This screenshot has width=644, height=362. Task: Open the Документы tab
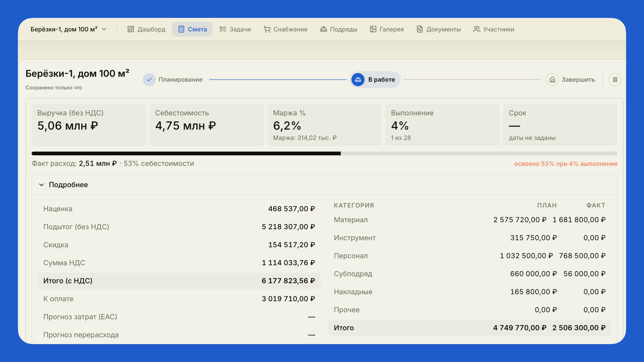click(439, 29)
